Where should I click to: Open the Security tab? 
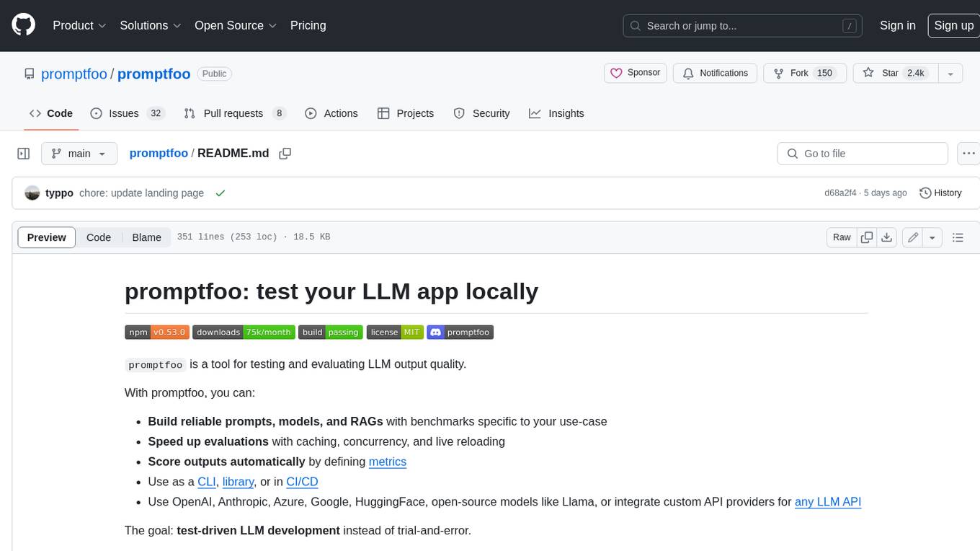pyautogui.click(x=481, y=113)
